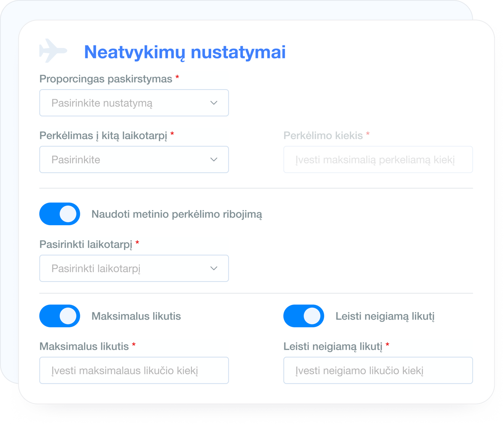Click the chevron on Proporcingas paskirstymas dropdown
The height and width of the screenshot is (424, 504).
coord(214,103)
